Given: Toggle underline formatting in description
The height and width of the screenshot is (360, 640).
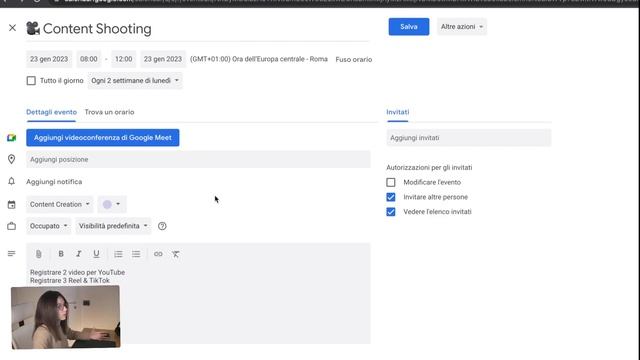Looking at the screenshot, I should coord(96,254).
